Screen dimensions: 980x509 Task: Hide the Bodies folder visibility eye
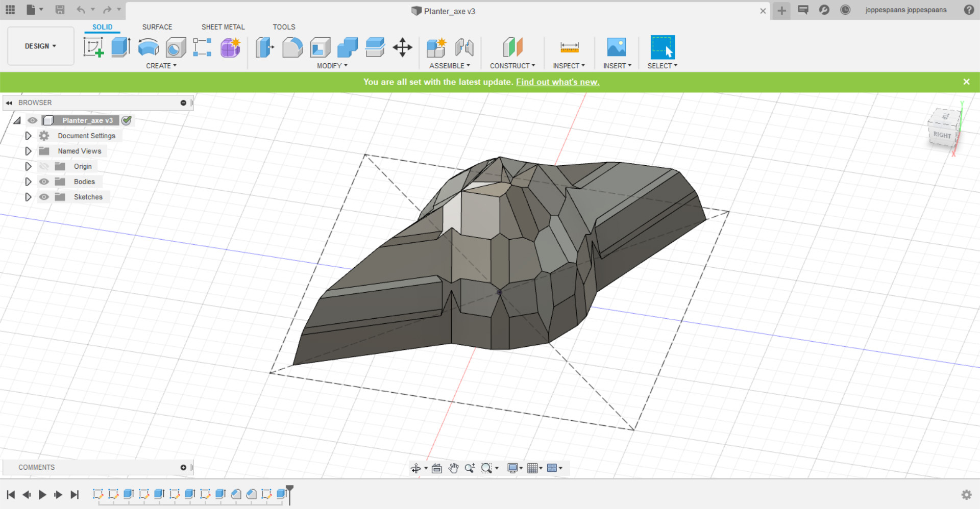click(x=44, y=182)
